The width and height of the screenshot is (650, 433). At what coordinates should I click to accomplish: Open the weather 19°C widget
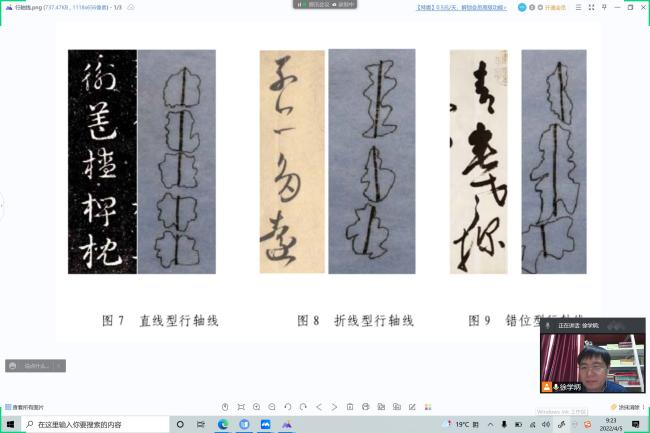(x=461, y=424)
